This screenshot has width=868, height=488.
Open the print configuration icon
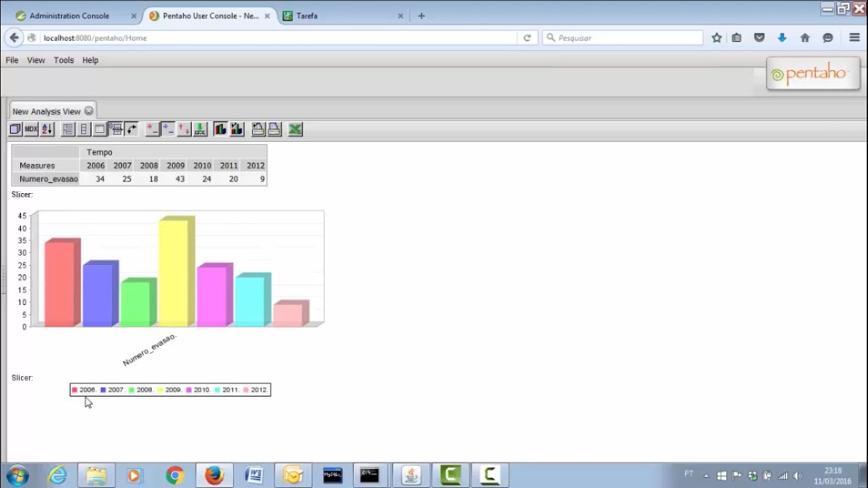click(258, 129)
